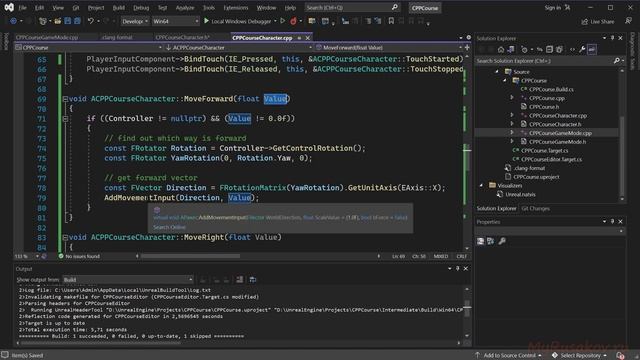
Task: Click the Live Share button
Action: pyautogui.click(x=598, y=21)
